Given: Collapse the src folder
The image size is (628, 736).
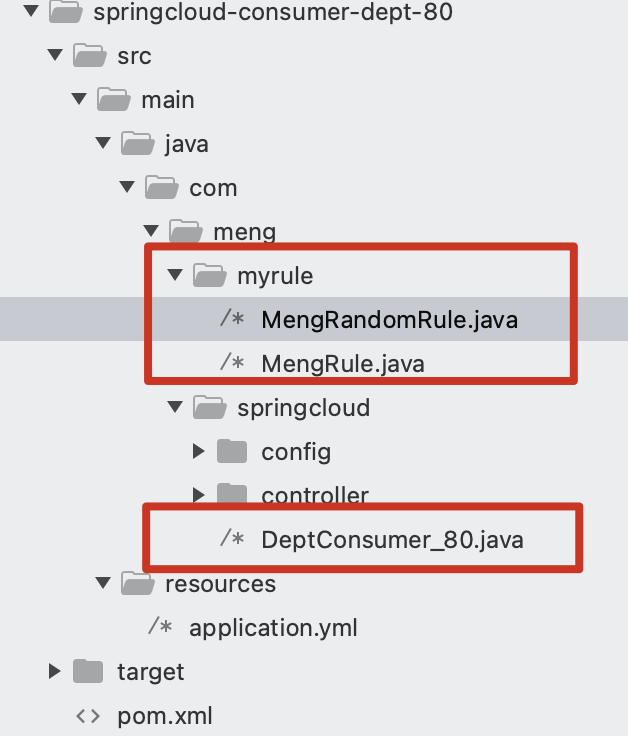Looking at the screenshot, I should [x=55, y=55].
